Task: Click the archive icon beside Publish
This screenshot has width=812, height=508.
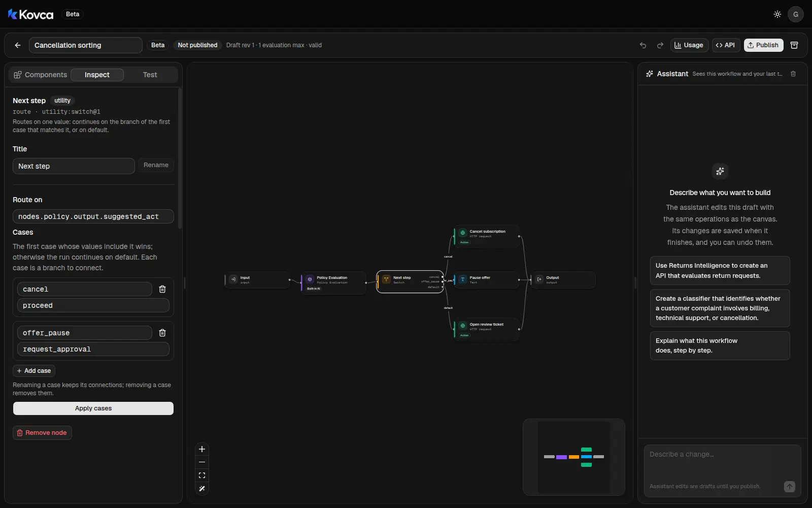Action: (x=794, y=45)
